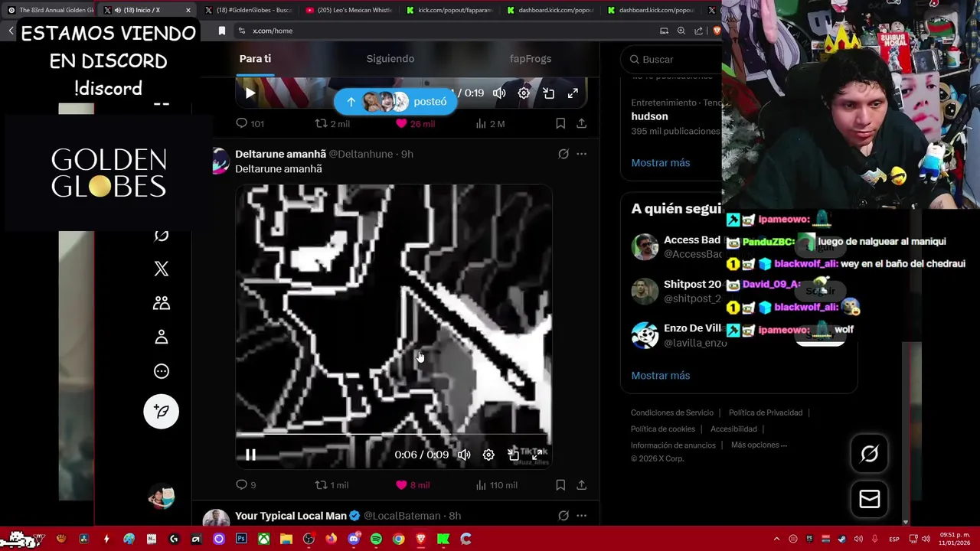Image resolution: width=980 pixels, height=551 pixels.
Task: View analytics showing 110 mil views
Action: click(496, 484)
